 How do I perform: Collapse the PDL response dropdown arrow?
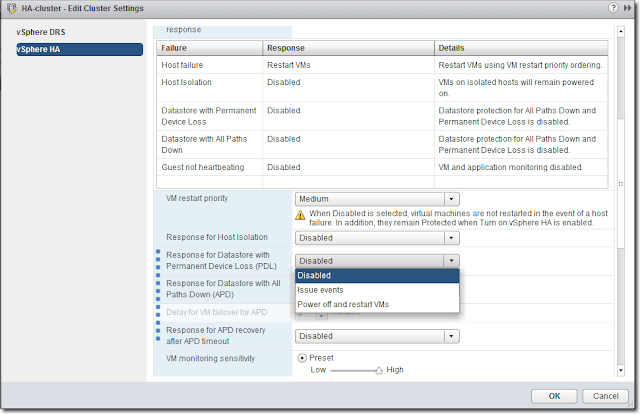[451, 261]
